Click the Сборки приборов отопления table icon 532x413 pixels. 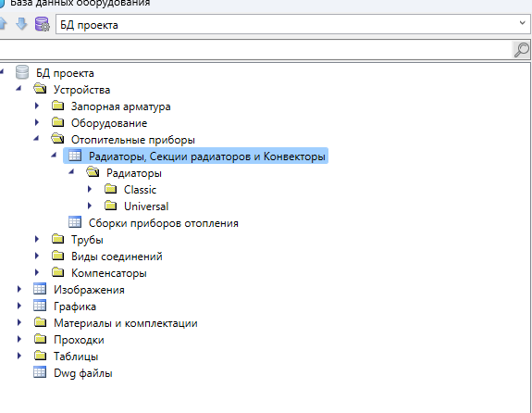pyautogui.click(x=75, y=222)
